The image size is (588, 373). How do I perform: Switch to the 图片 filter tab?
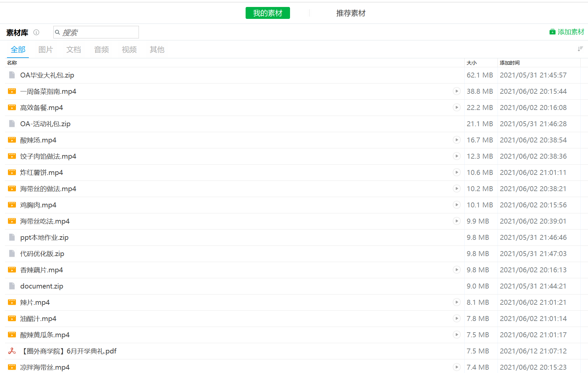click(46, 50)
